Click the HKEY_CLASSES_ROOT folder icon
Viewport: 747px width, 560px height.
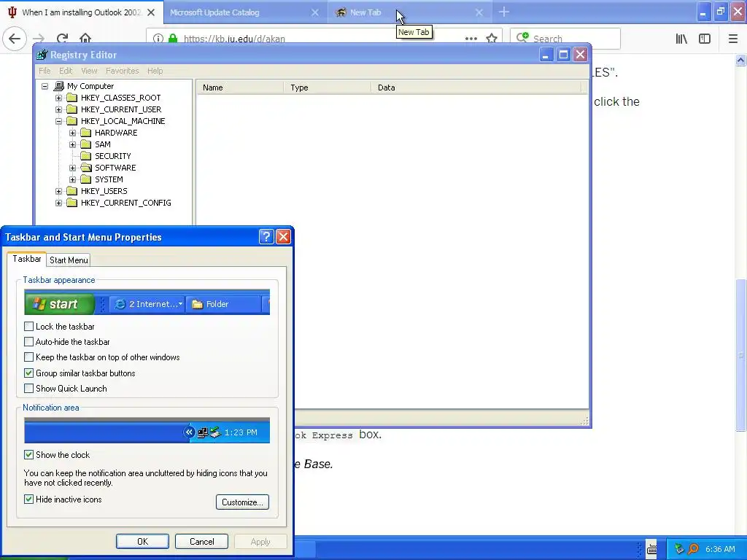(x=72, y=98)
